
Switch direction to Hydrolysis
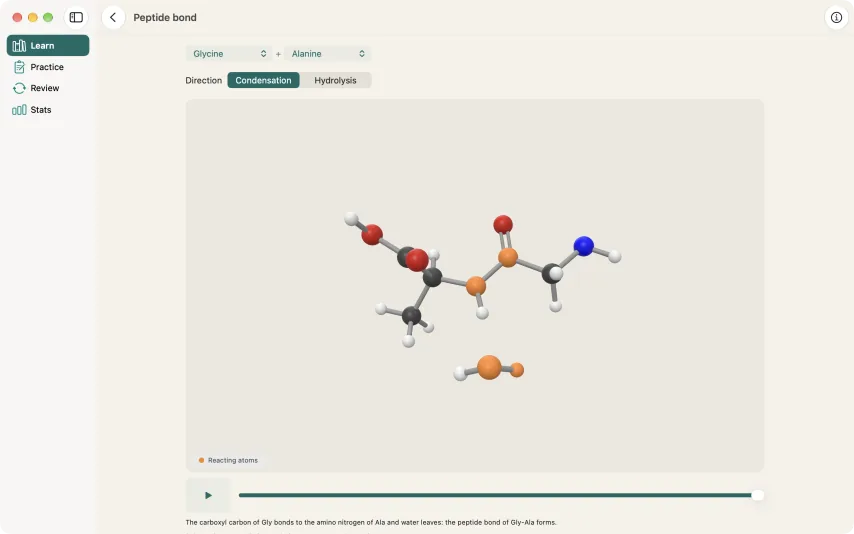pos(335,80)
